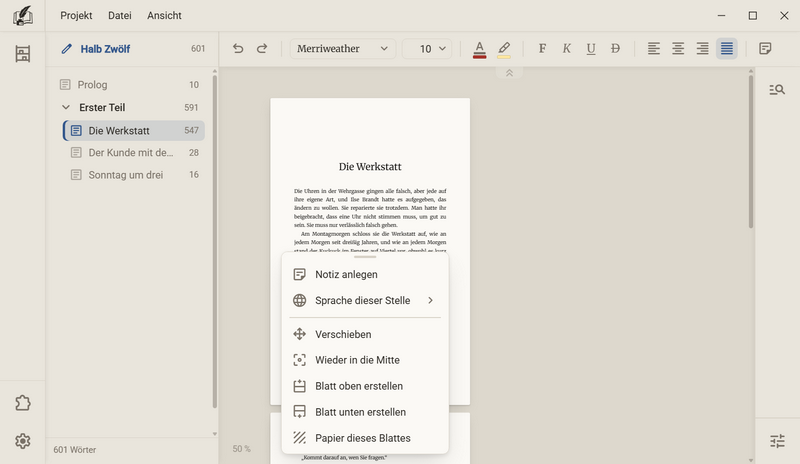Click the add-sheet-above icon

[299, 386]
